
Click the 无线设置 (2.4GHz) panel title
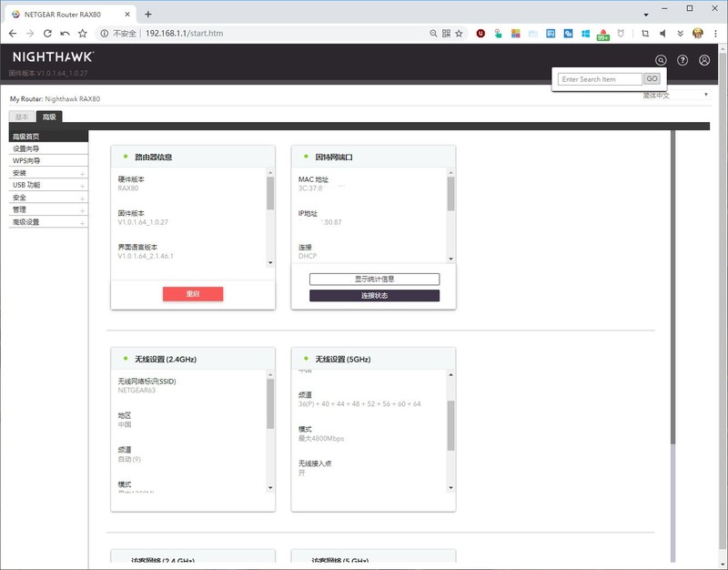click(x=166, y=359)
